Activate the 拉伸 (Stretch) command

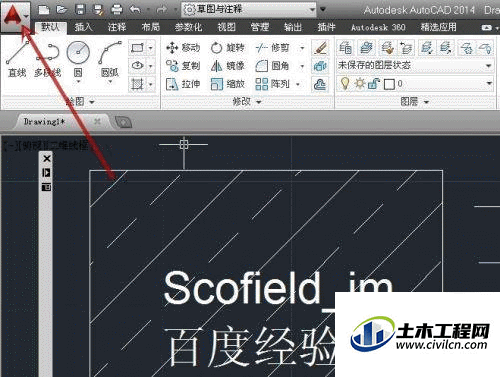183,84
